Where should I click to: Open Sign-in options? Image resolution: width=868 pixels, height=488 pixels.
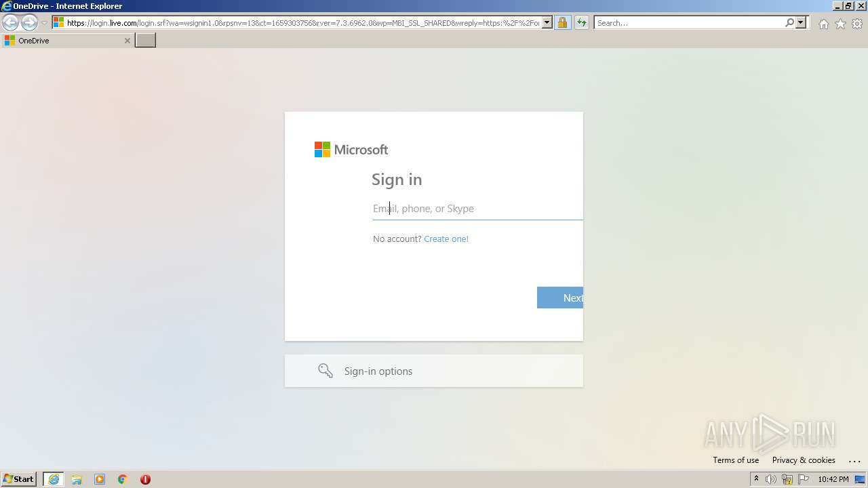[434, 371]
